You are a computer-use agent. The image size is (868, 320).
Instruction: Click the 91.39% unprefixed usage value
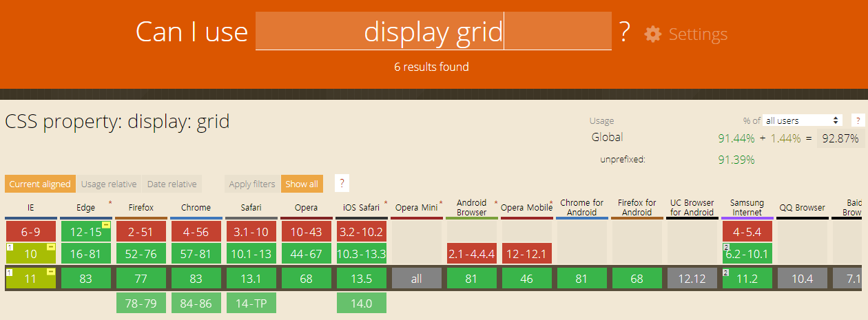point(736,160)
